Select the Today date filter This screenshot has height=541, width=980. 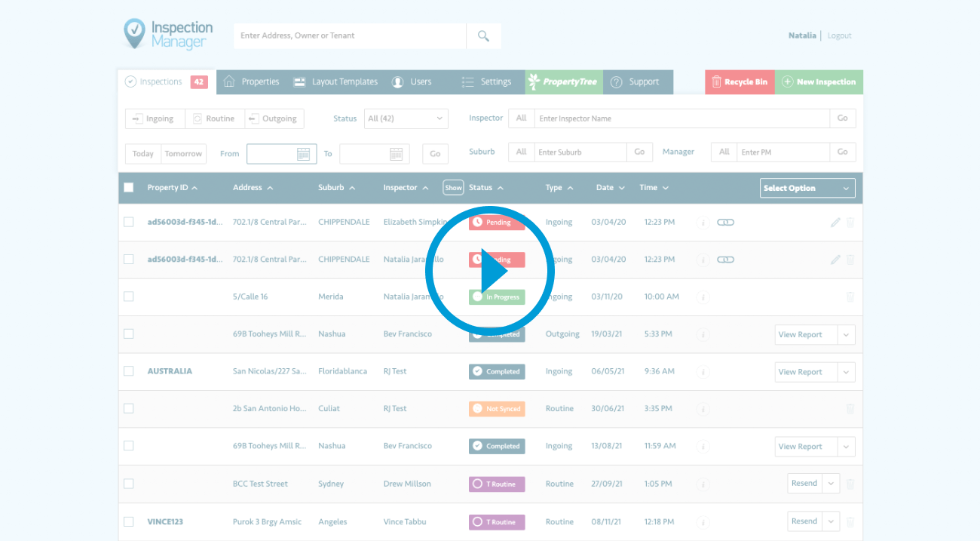tap(143, 154)
